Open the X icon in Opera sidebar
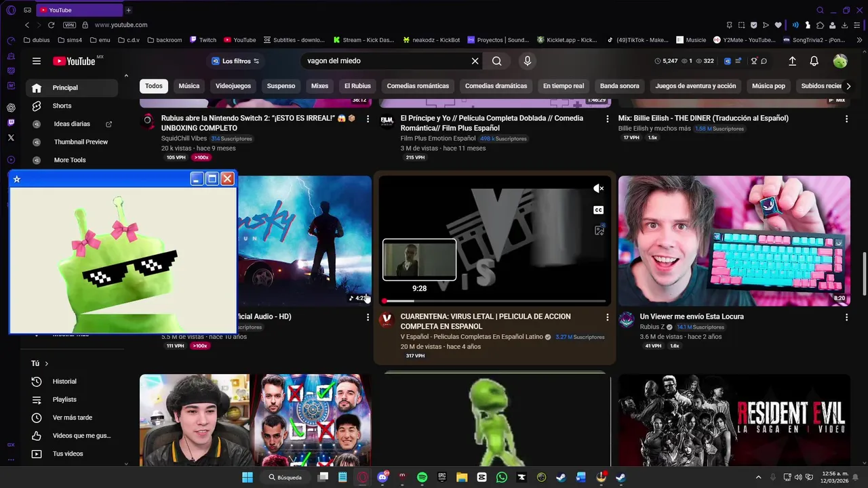The image size is (868, 488). click(11, 138)
